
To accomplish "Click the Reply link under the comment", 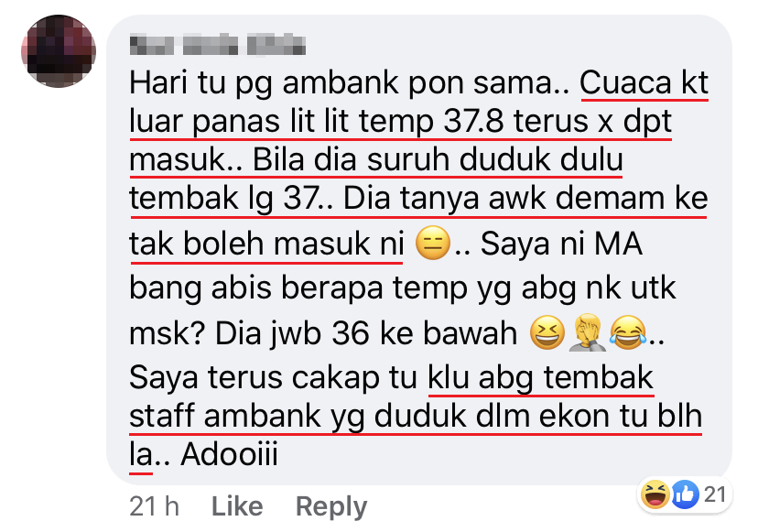I will tap(331, 507).
